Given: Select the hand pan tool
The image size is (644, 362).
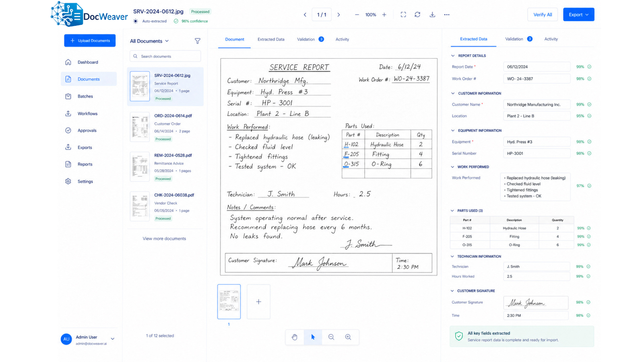Looking at the screenshot, I should point(295,337).
